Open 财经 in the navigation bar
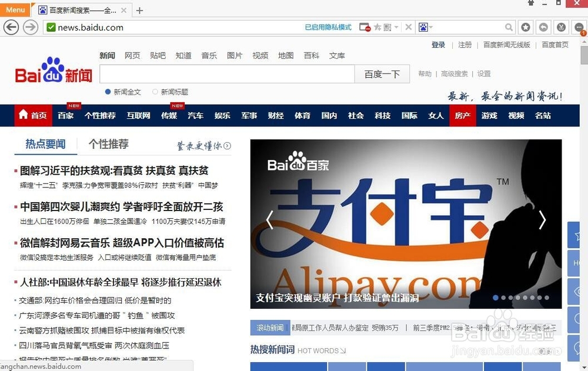588x371 pixels. [276, 115]
